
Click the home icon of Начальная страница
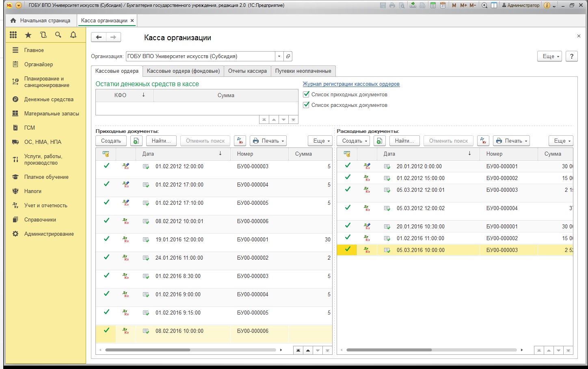13,20
